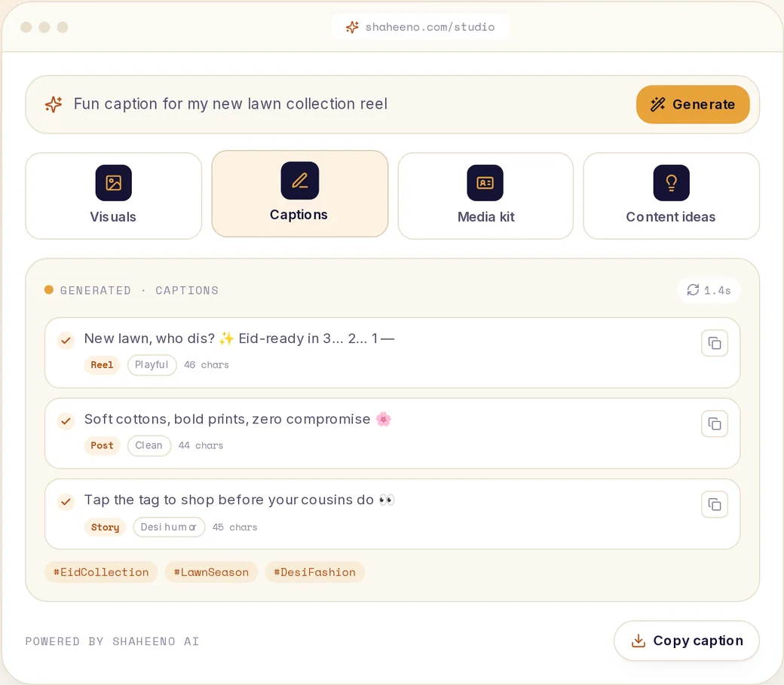Click the first window control dot
784x685 pixels.
26,27
